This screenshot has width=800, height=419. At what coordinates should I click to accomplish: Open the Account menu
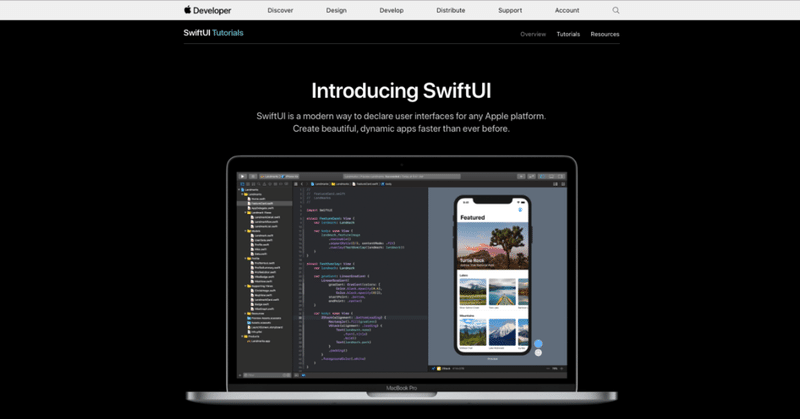567,10
